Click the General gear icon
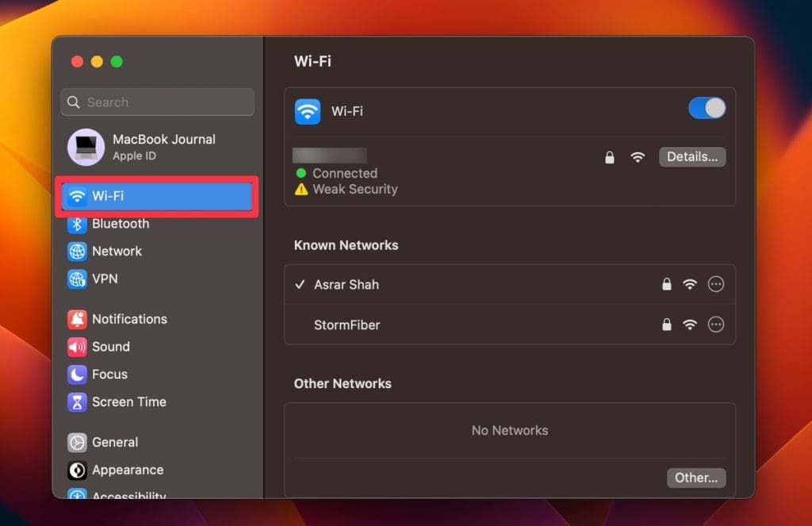Image resolution: width=812 pixels, height=526 pixels. [77, 443]
